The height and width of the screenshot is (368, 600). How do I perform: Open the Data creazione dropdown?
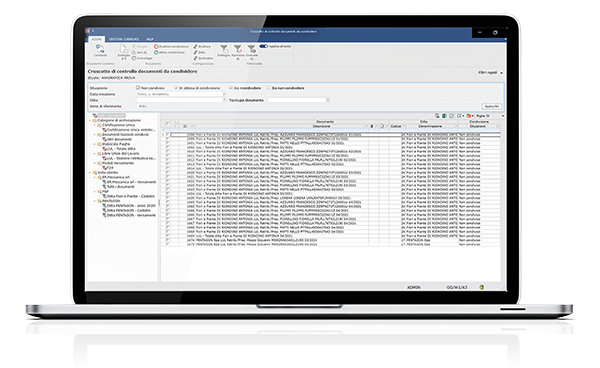(224, 94)
